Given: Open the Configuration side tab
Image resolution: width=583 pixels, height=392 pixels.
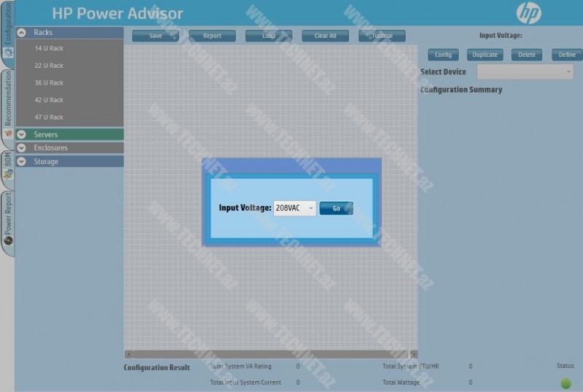Looking at the screenshot, I should (x=7, y=34).
